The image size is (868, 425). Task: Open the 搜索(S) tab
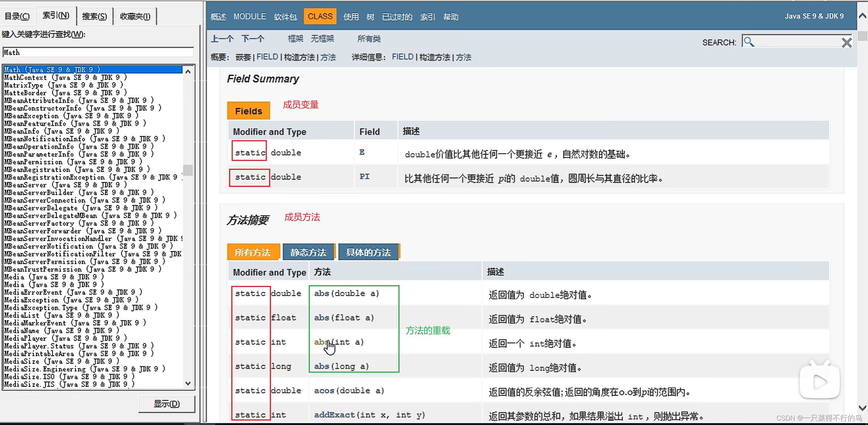point(94,16)
